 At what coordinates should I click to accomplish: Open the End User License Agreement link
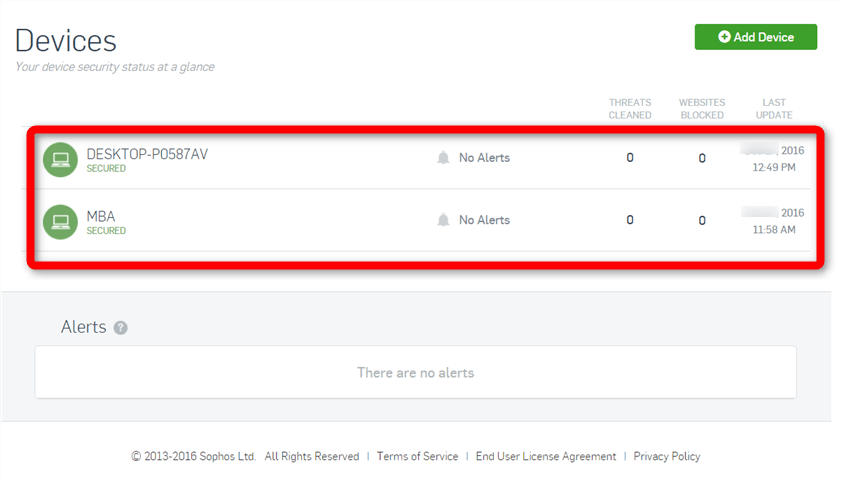[x=546, y=456]
